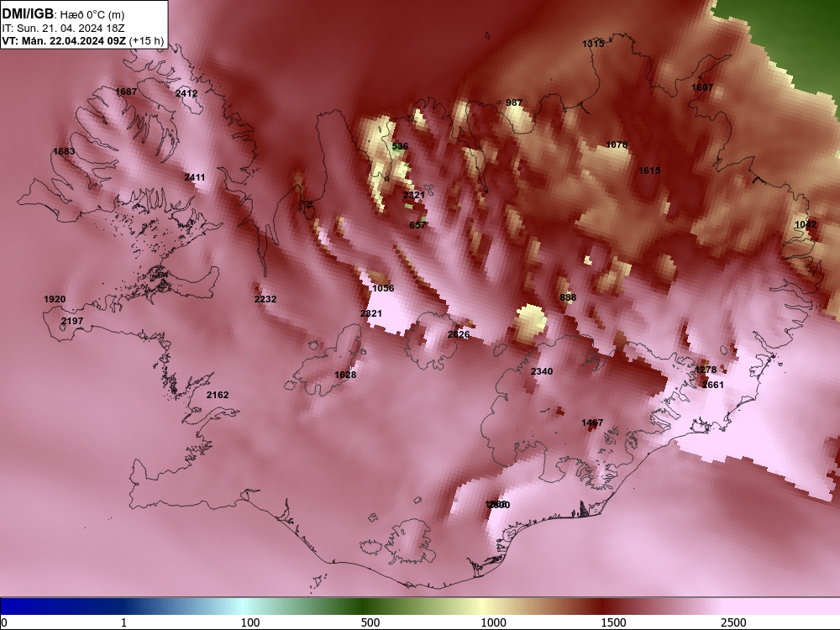Screen dimensions: 840x630
Task: Click the 2340 height value on map
Action: (542, 372)
